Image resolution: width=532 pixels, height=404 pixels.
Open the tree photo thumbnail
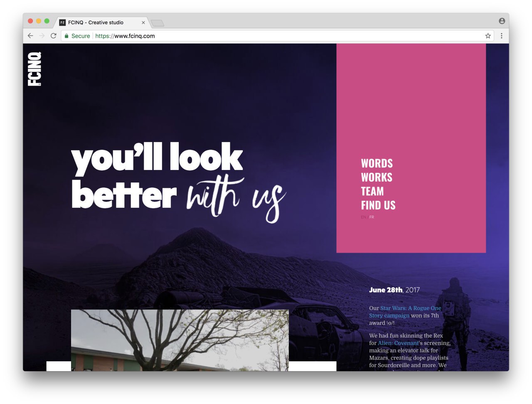[180, 340]
